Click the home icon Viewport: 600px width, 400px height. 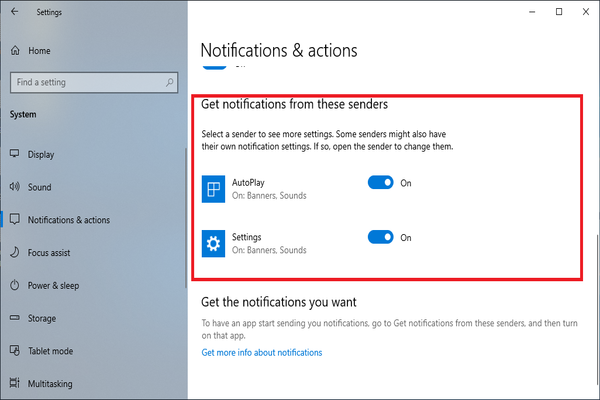[15, 51]
